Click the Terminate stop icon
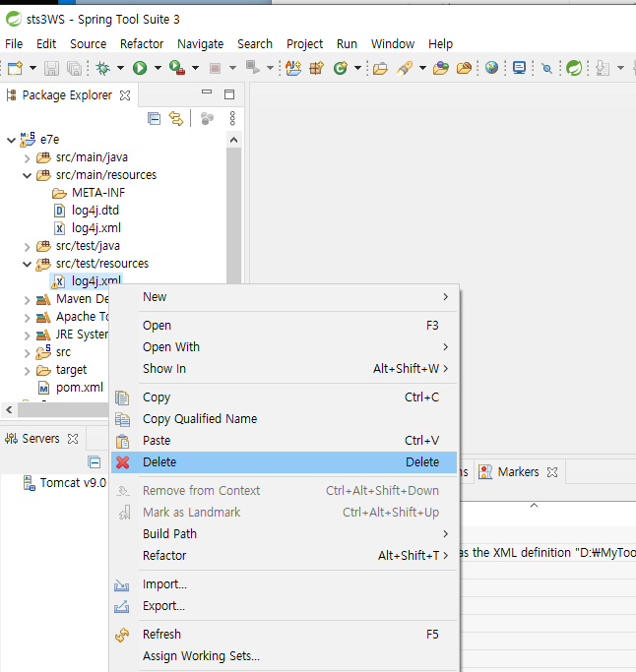Viewport: 636px width, 672px height. pyautogui.click(x=215, y=68)
